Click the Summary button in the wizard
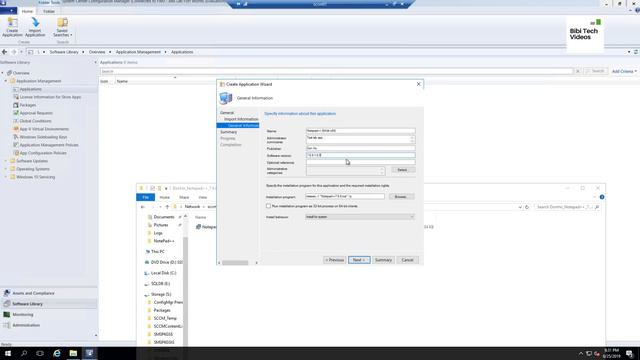 click(x=383, y=260)
